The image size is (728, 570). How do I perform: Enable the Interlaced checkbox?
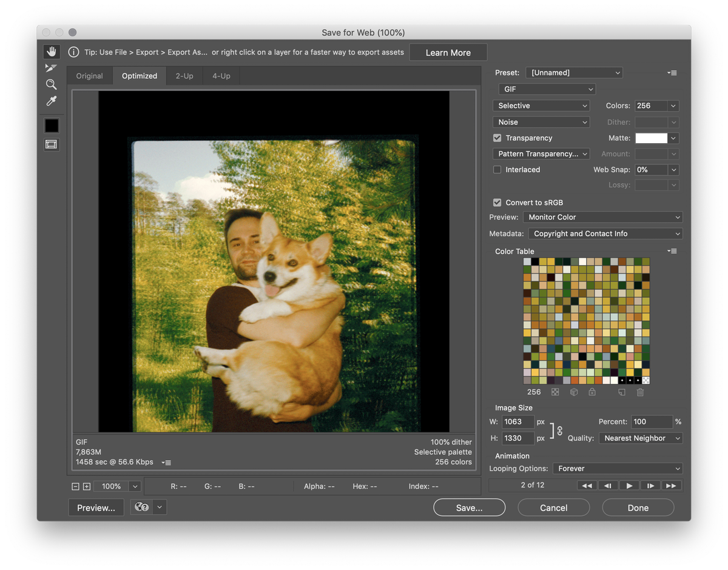coord(497,170)
